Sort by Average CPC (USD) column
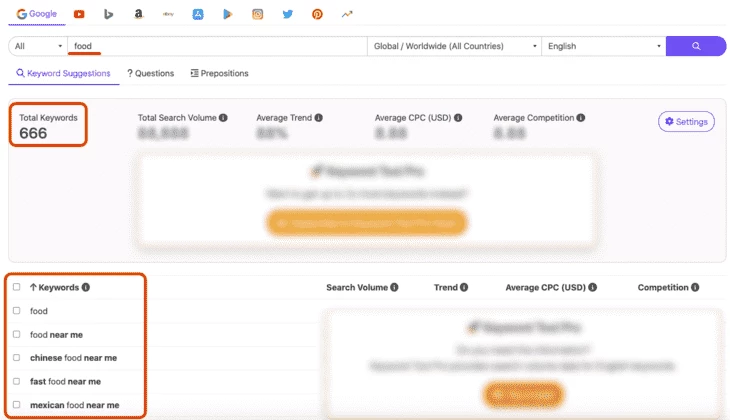730x420 pixels. [x=546, y=287]
